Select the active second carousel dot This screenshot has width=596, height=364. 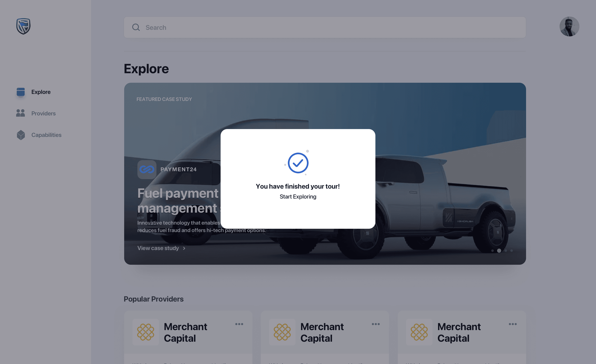tap(499, 251)
